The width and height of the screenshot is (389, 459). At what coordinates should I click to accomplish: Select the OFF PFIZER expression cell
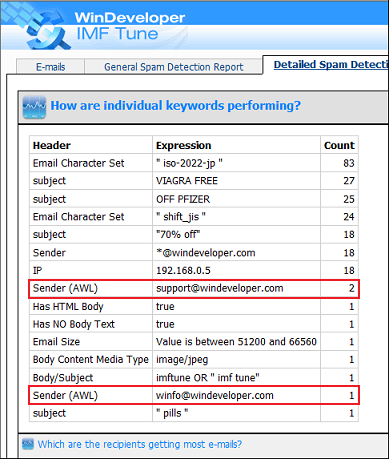tap(236, 199)
